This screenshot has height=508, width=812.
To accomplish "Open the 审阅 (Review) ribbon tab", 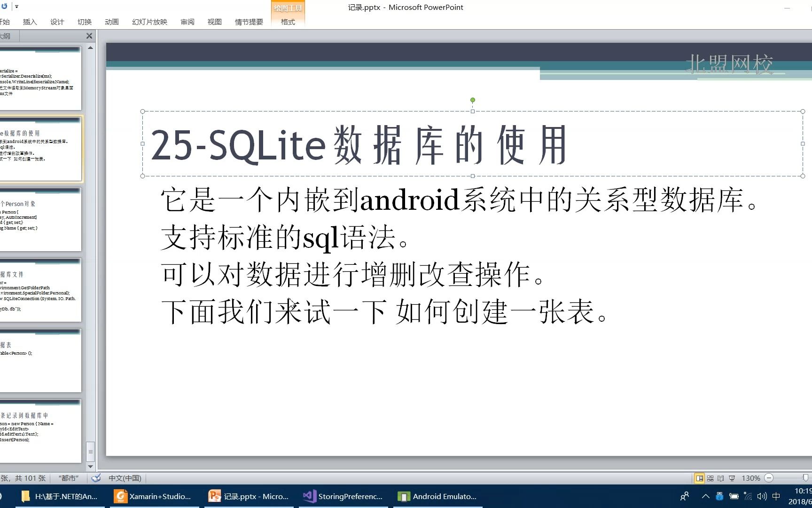I will pos(187,22).
